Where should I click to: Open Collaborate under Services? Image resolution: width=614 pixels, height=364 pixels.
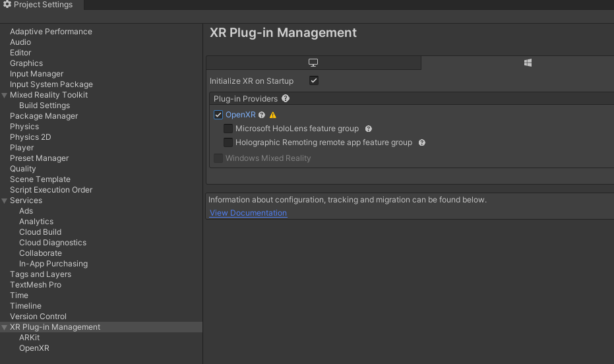(x=40, y=254)
